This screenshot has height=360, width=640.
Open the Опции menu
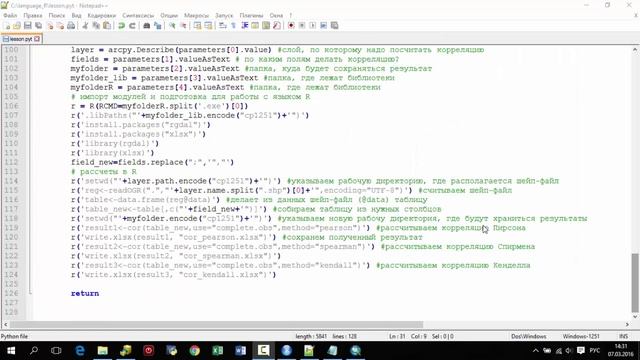[169, 16]
